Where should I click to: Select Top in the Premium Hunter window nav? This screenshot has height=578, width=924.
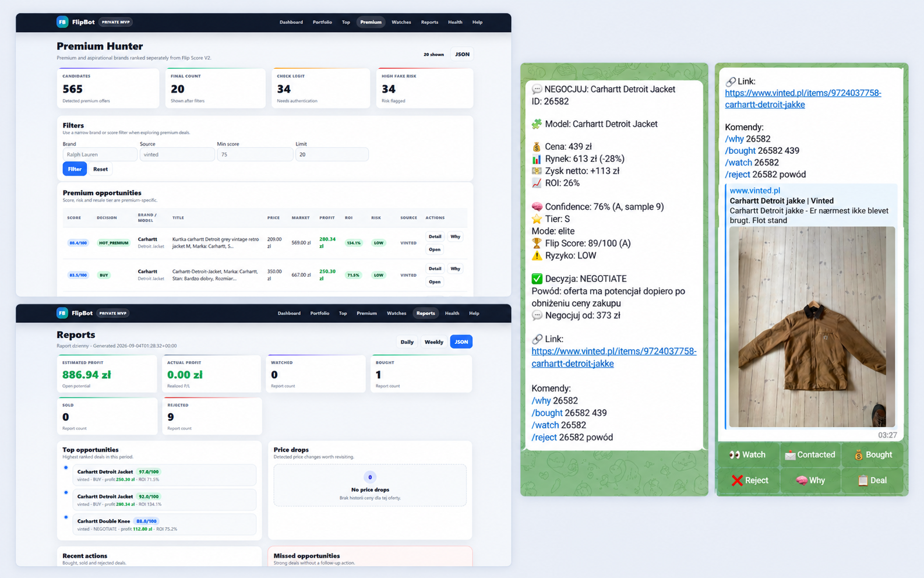[x=346, y=22]
